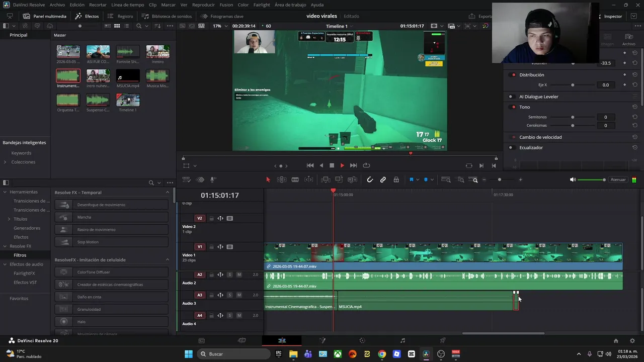Collapse the Herramientas category
Viewport: 644px width, 362px height.
coord(5,192)
